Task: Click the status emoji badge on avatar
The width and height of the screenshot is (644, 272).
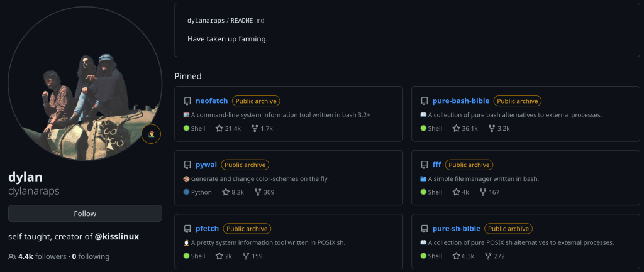Action: pyautogui.click(x=152, y=134)
